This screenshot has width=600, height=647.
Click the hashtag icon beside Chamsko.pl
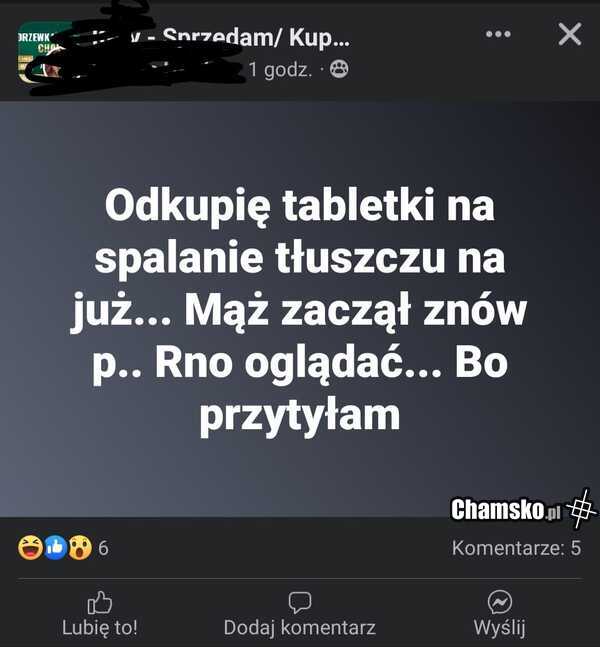pyautogui.click(x=581, y=510)
